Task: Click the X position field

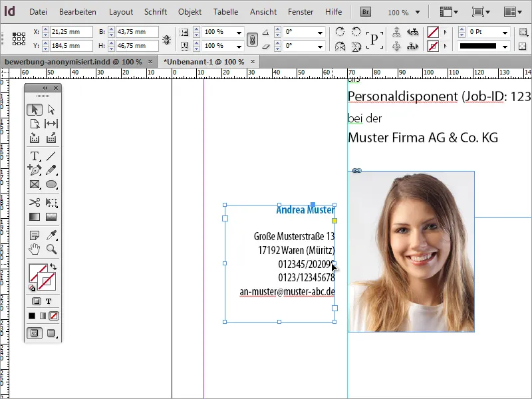Action: [72, 32]
